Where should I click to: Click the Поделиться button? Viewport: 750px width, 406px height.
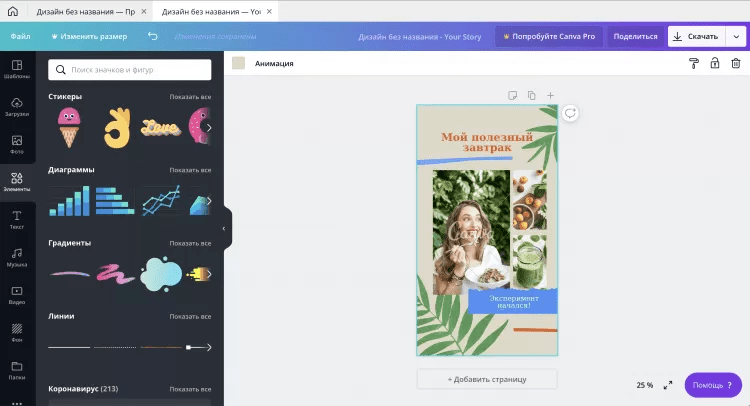(635, 36)
